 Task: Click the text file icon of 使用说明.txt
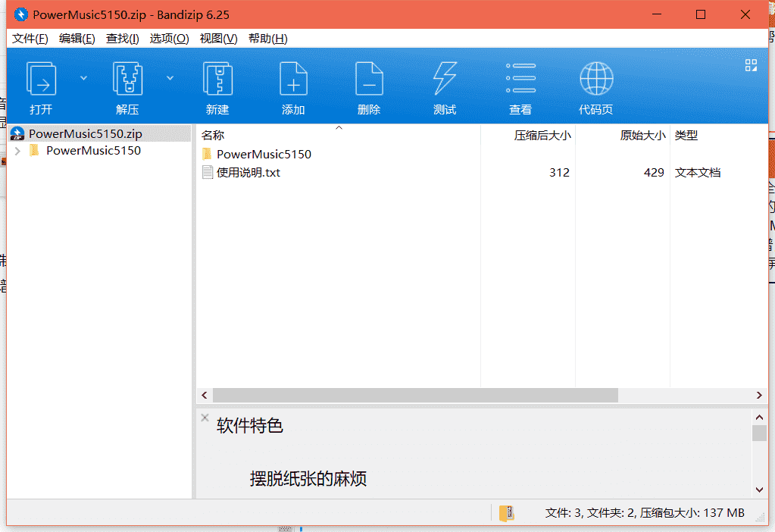[x=208, y=172]
